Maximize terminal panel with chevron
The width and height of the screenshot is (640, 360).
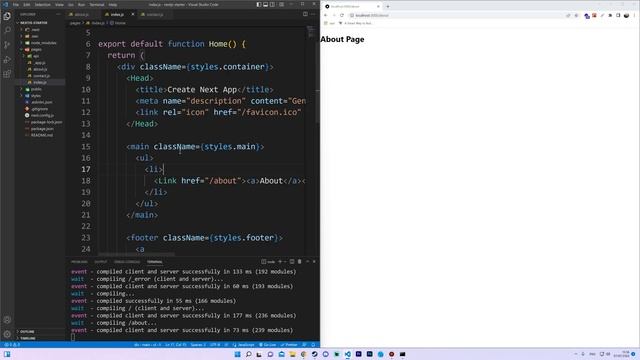coord(307,262)
